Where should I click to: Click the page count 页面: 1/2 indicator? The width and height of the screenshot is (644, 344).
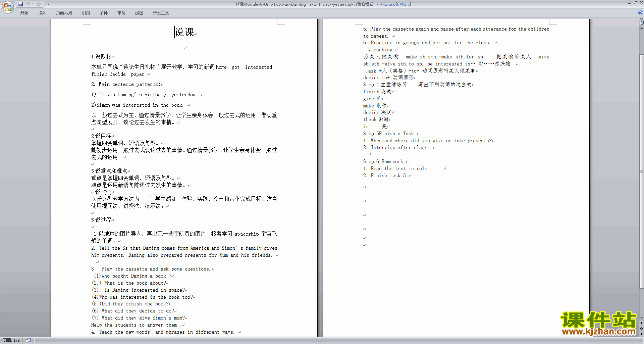[11, 340]
